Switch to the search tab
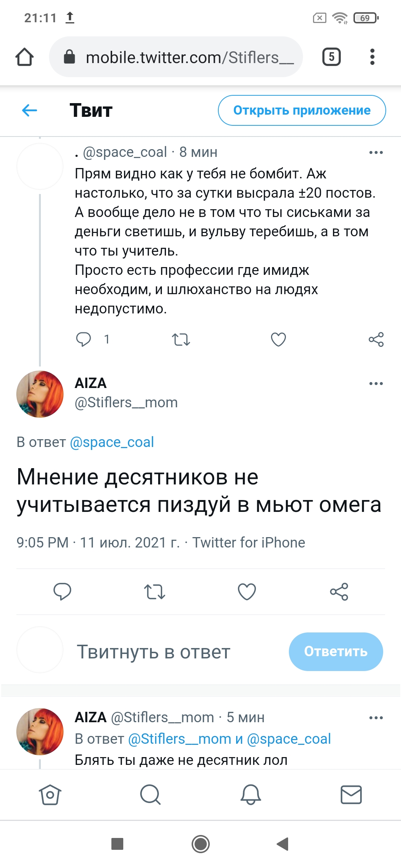Image resolution: width=401 pixels, height=868 pixels. coord(150,795)
